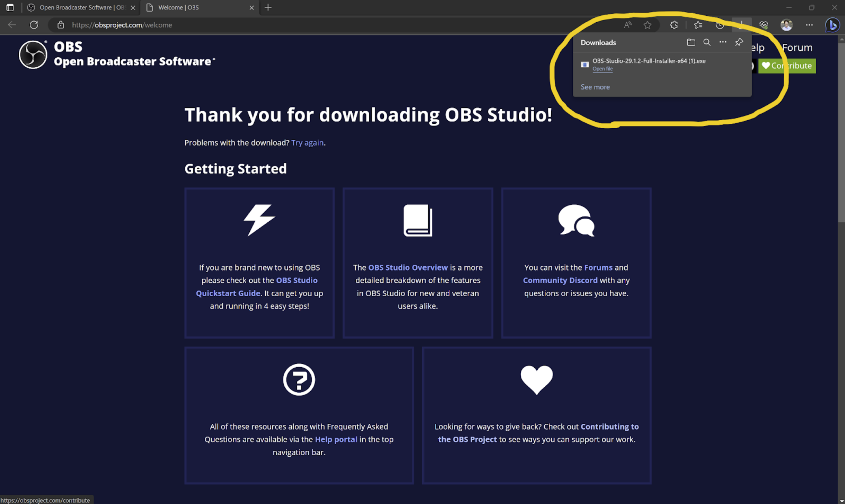The height and width of the screenshot is (504, 845).
Task: Expand 'See more' in Downloads panel
Action: tap(595, 87)
